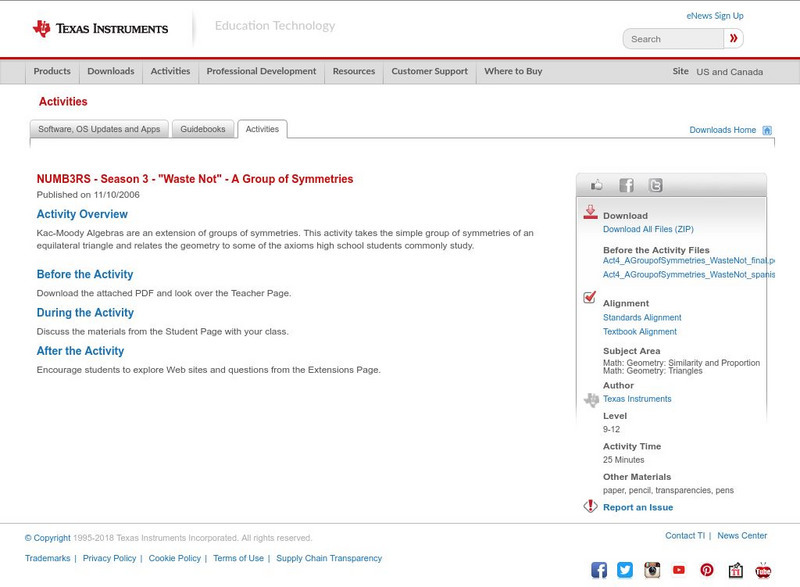Open the Customer Support menu
The width and height of the screenshot is (800, 587).
tap(428, 71)
